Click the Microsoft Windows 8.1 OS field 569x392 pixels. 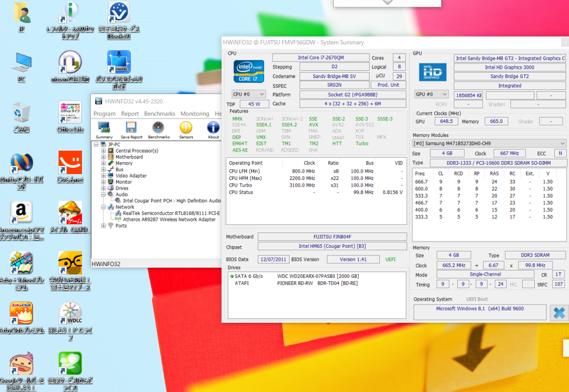pyautogui.click(x=480, y=312)
